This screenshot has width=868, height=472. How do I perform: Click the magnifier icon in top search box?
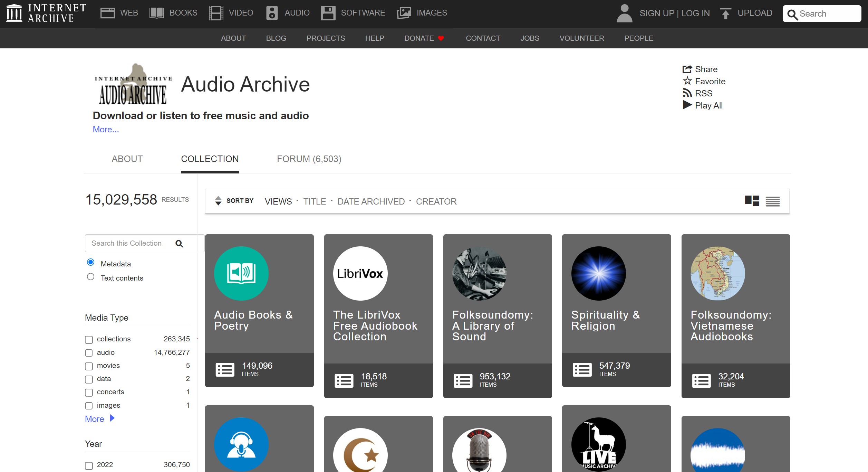(792, 15)
